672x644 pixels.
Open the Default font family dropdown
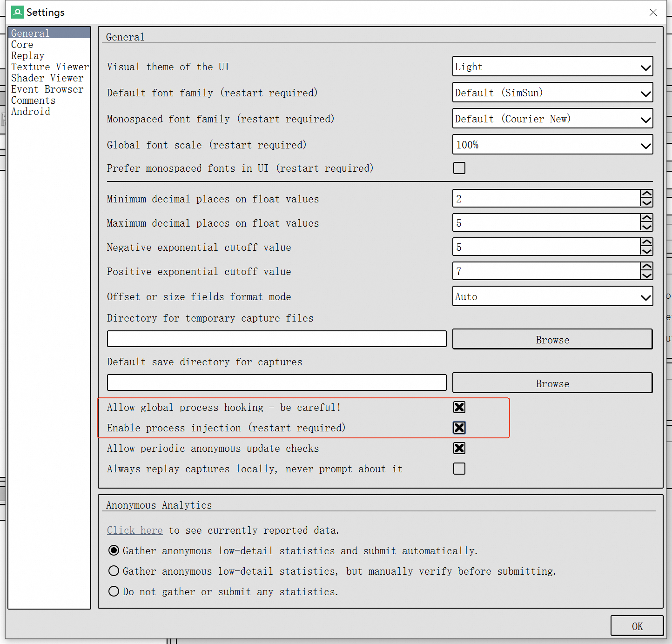pos(552,93)
